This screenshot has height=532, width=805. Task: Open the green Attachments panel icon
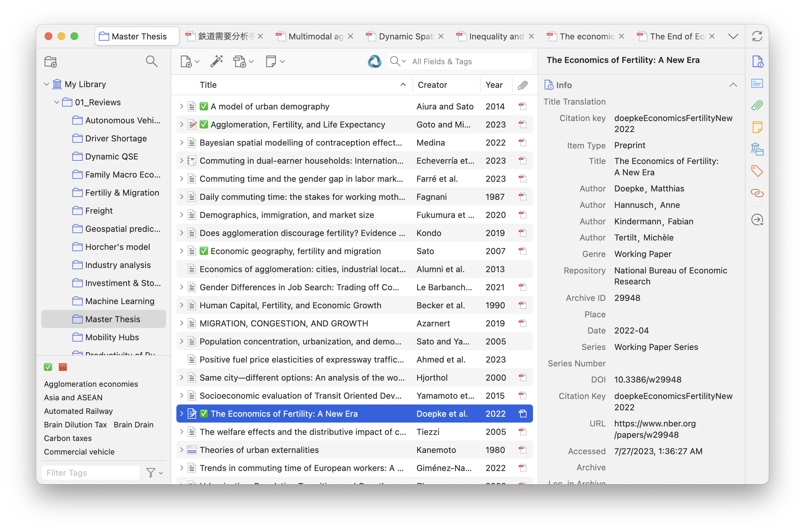coord(757,106)
